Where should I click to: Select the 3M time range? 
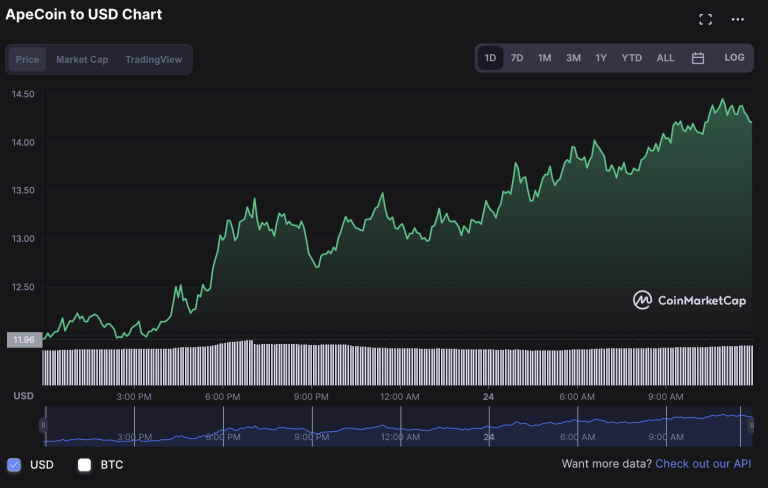tap(573, 58)
